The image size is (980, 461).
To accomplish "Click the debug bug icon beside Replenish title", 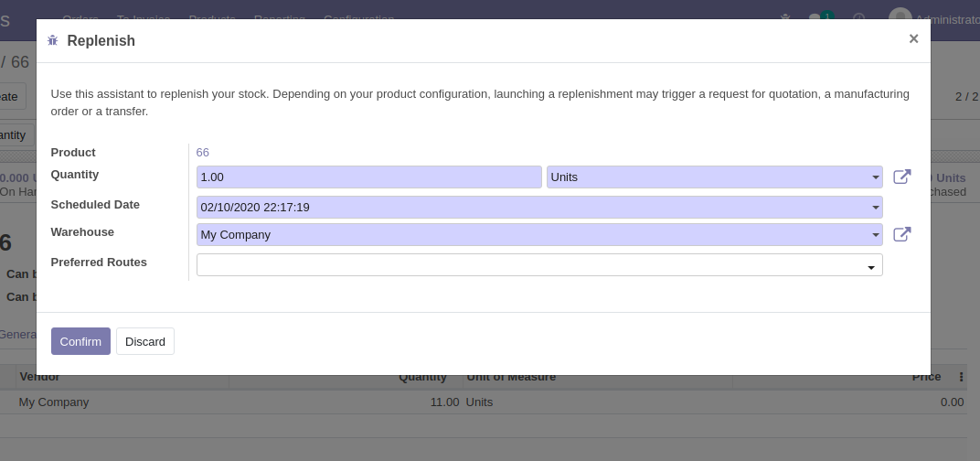I will (x=52, y=40).
